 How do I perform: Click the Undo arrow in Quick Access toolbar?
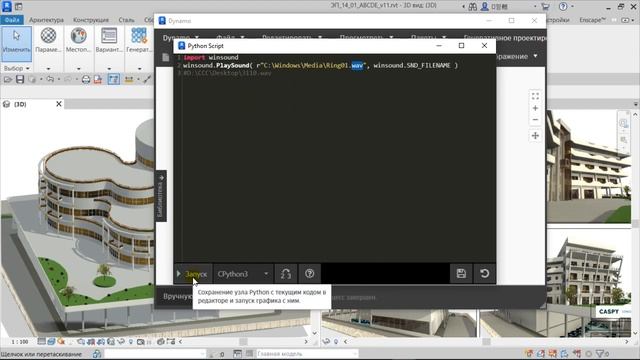coord(50,79)
